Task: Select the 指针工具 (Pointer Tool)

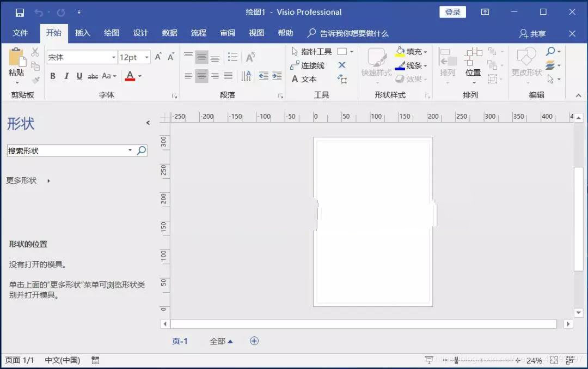Action: (314, 51)
